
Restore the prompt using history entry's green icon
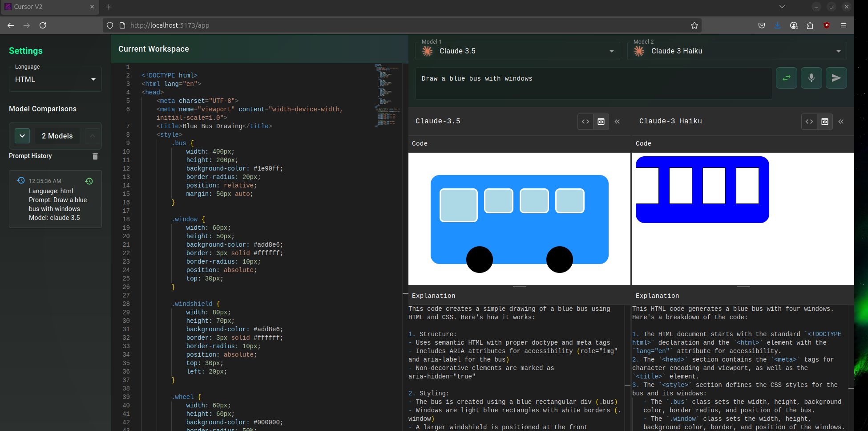point(89,181)
